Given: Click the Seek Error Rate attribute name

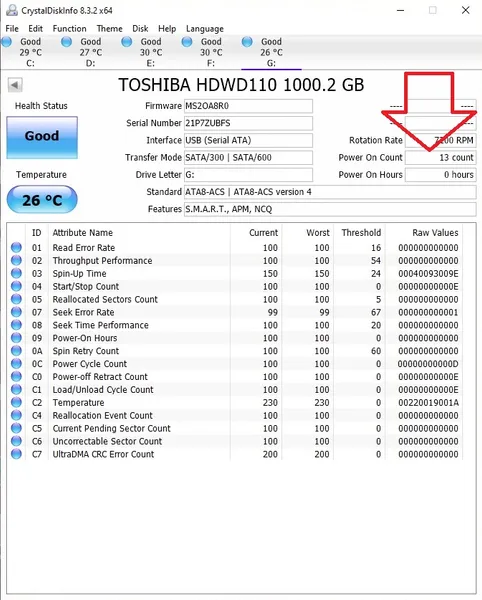Looking at the screenshot, I should coord(83,312).
